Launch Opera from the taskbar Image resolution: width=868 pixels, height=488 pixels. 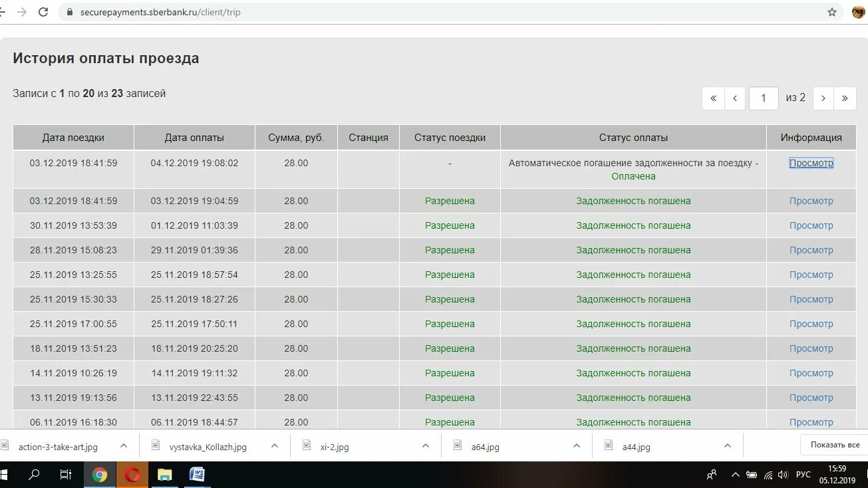[x=132, y=475]
